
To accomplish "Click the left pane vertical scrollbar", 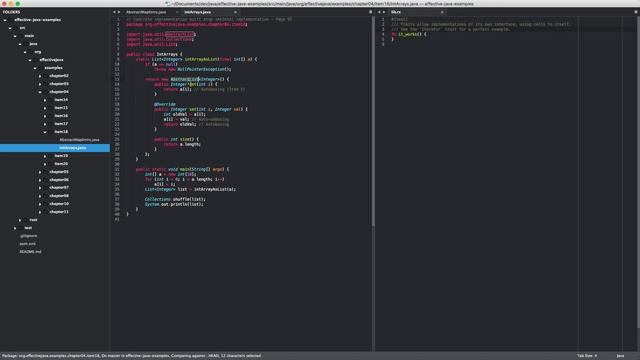I will (x=373, y=122).
